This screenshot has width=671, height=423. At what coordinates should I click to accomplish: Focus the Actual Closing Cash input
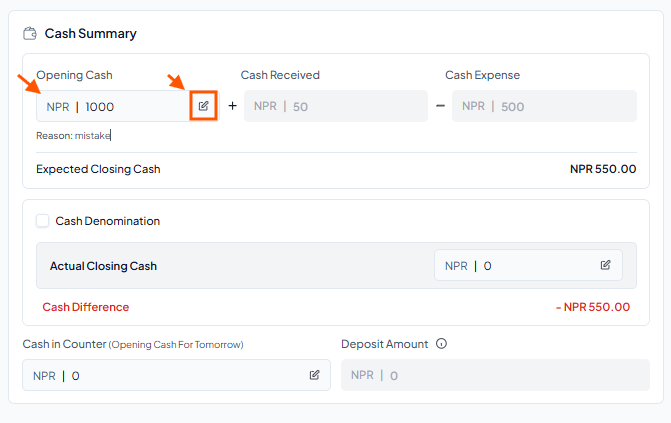point(528,265)
